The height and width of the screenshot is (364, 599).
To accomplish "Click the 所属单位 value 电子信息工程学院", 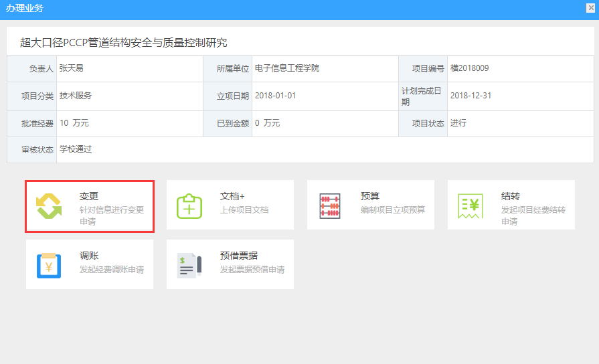I will pyautogui.click(x=287, y=68).
